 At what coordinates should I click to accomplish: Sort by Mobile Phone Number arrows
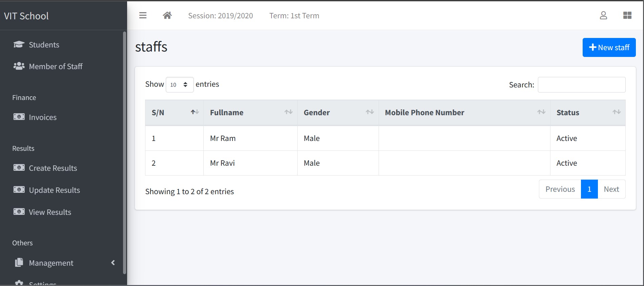pyautogui.click(x=541, y=112)
